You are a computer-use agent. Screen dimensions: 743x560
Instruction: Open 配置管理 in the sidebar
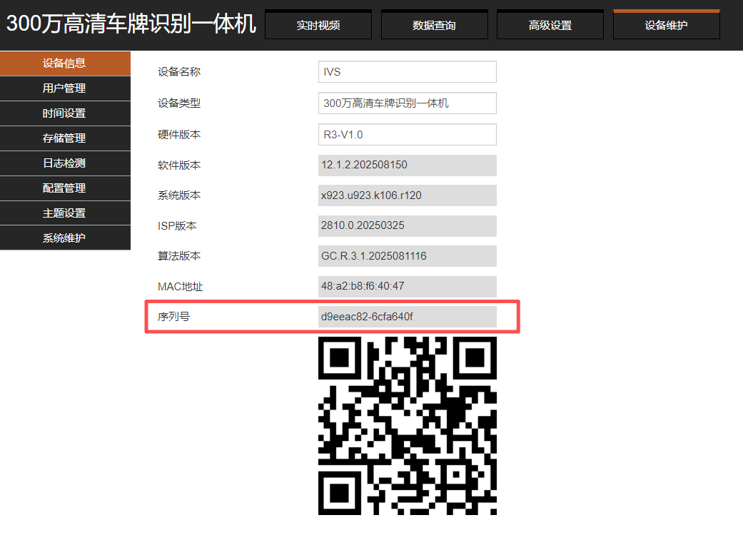point(65,188)
